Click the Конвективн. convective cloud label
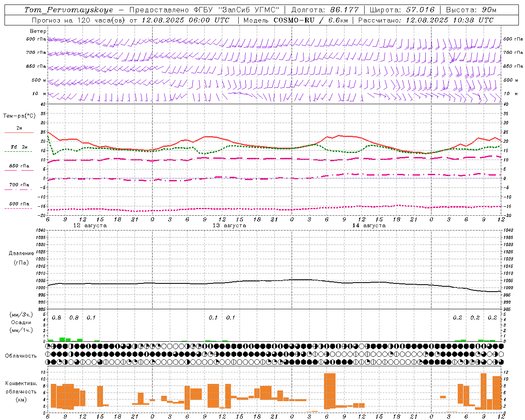Screen dimensions: 525x420 pos(21,383)
